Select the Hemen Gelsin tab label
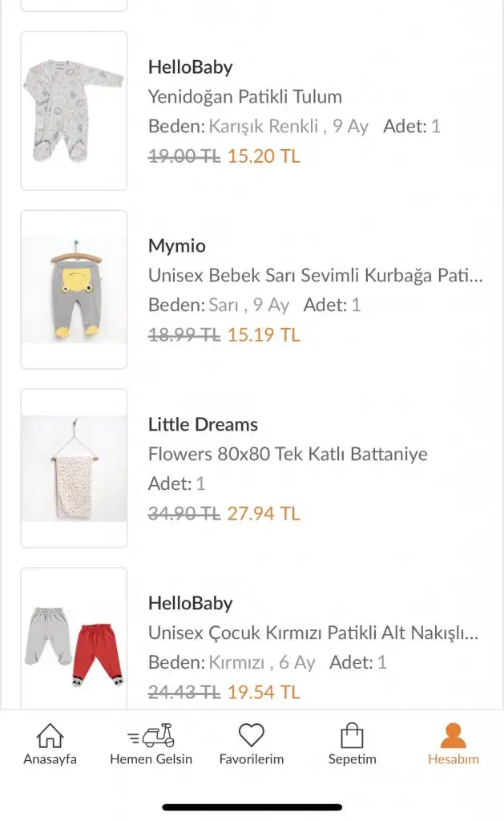Viewport: 504px width, 821px height. tap(151, 759)
